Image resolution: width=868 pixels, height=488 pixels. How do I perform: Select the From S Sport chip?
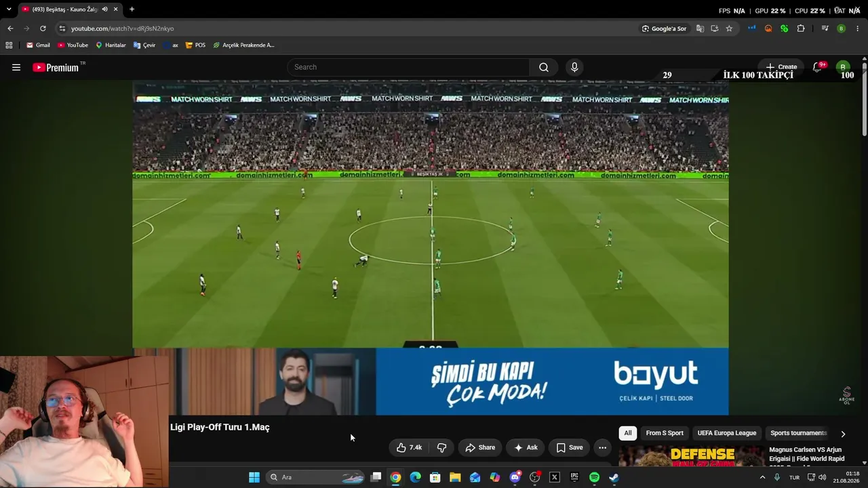[x=665, y=433]
